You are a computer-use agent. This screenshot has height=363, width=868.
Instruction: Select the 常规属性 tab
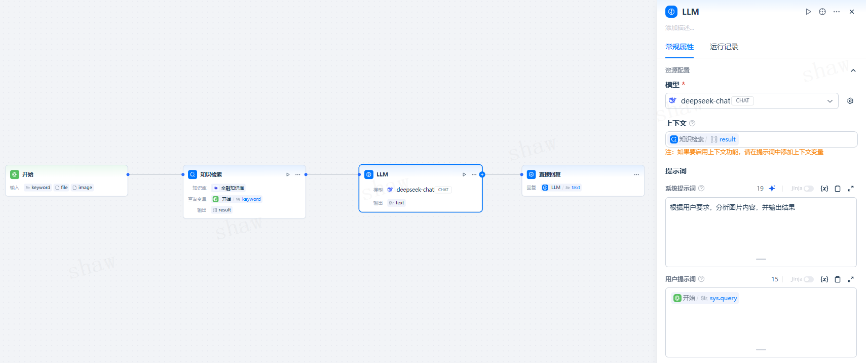680,47
